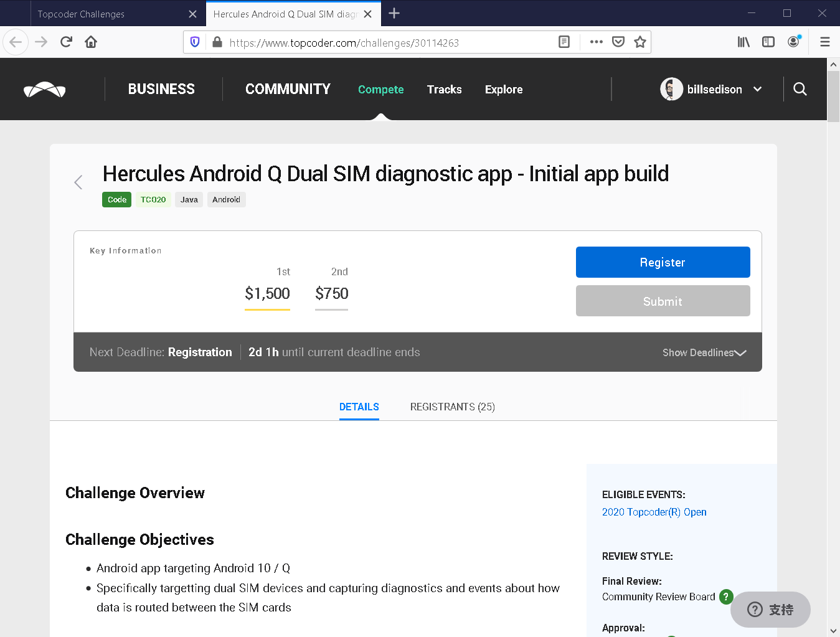The height and width of the screenshot is (637, 840).
Task: Open the BUSINESS section
Action: [161, 89]
